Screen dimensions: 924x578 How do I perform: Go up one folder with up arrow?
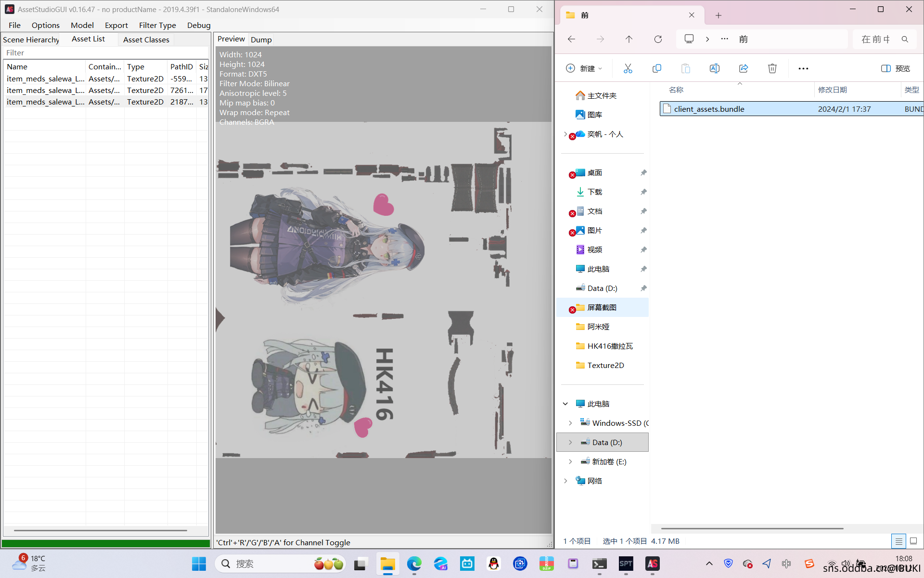point(629,39)
